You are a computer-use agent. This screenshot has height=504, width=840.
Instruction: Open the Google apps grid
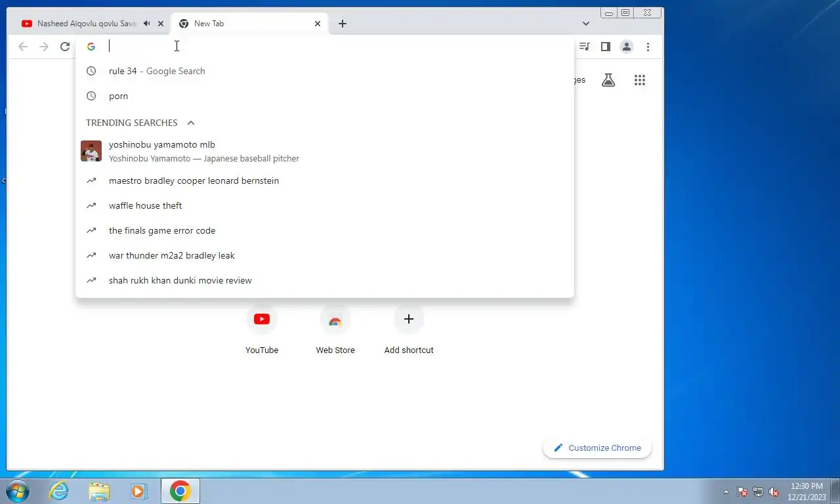pyautogui.click(x=640, y=80)
